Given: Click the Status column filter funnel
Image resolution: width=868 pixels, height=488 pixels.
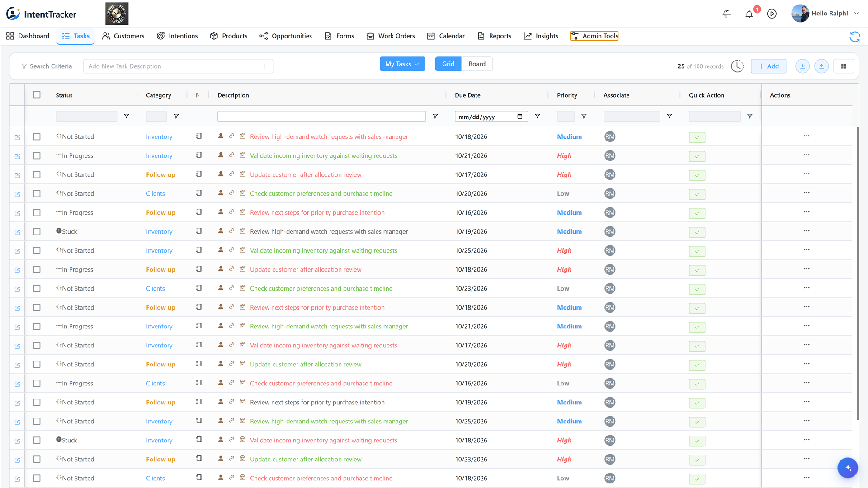Looking at the screenshot, I should tap(127, 117).
